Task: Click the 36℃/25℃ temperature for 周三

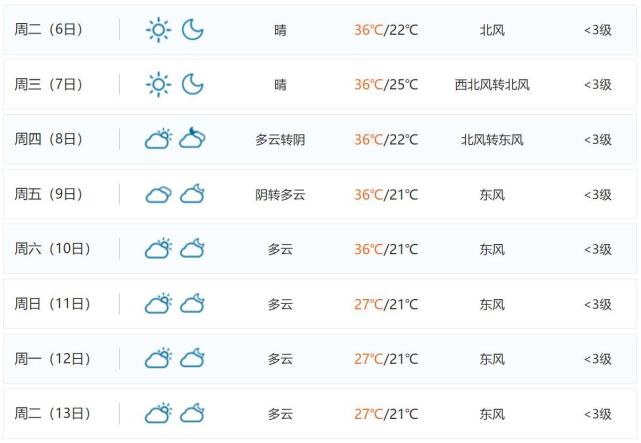Action: coord(386,85)
